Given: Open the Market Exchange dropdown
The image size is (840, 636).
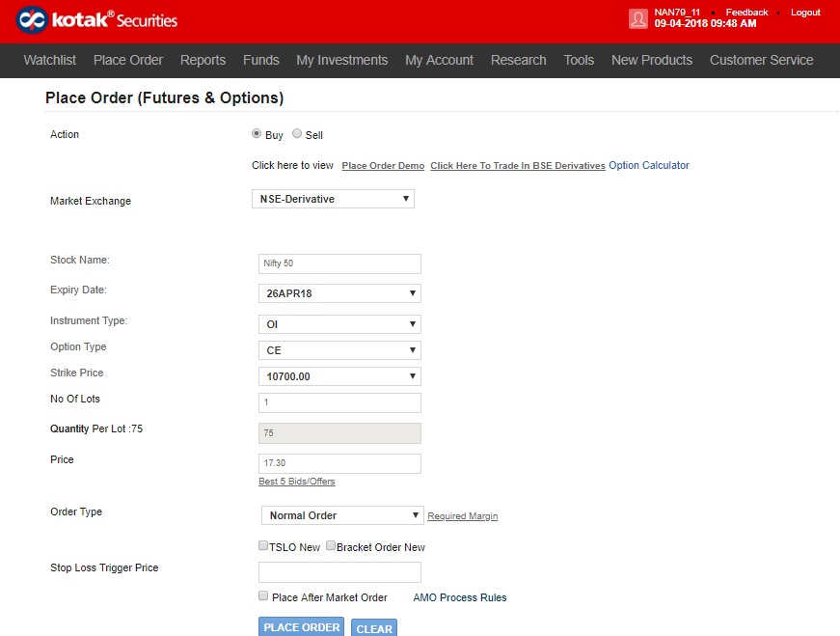Looking at the screenshot, I should click(x=334, y=199).
